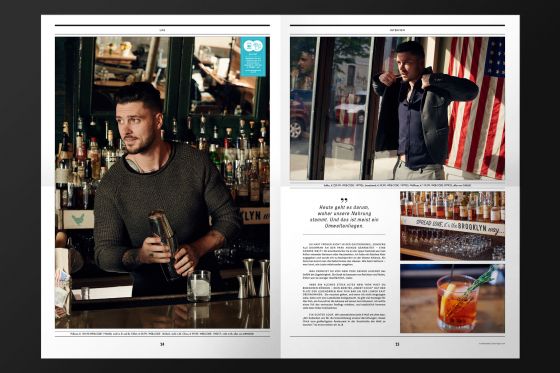Click the cocktail shaker in the bartender's hands
560x373 pixels.
164,243
